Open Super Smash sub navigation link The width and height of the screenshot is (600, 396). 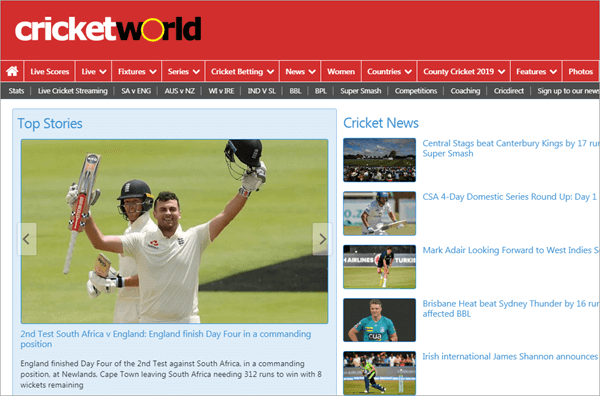coord(361,91)
